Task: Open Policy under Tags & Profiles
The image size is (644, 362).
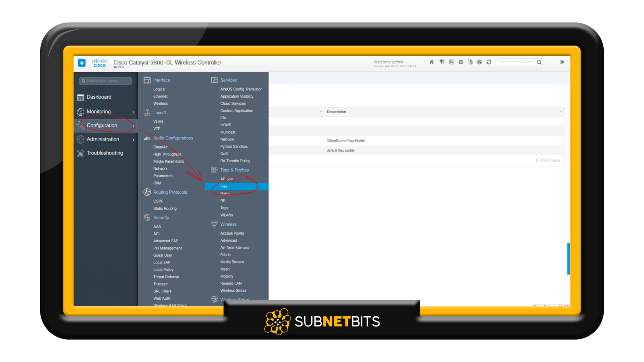Action: tap(225, 193)
